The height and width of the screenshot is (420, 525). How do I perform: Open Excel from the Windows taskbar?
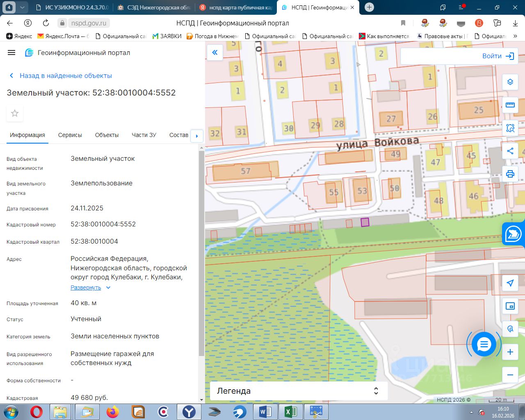[x=290, y=411]
